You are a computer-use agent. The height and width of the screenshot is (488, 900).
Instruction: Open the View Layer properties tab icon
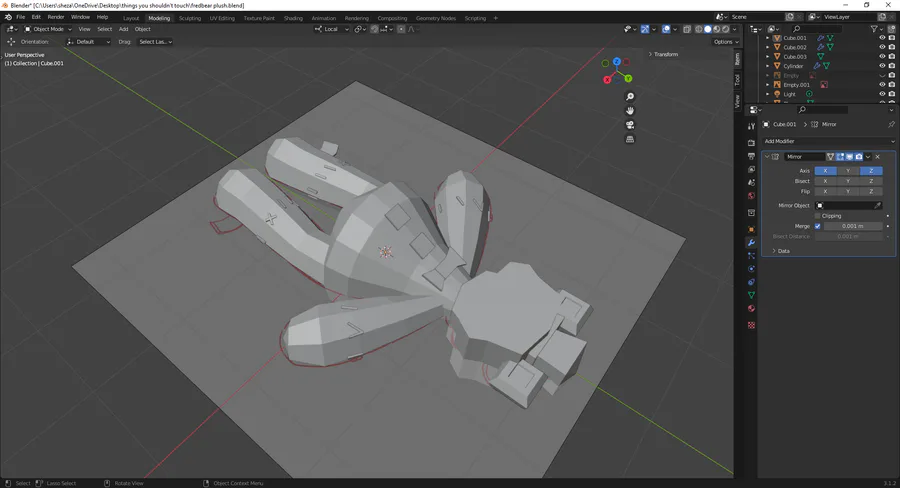[751, 169]
